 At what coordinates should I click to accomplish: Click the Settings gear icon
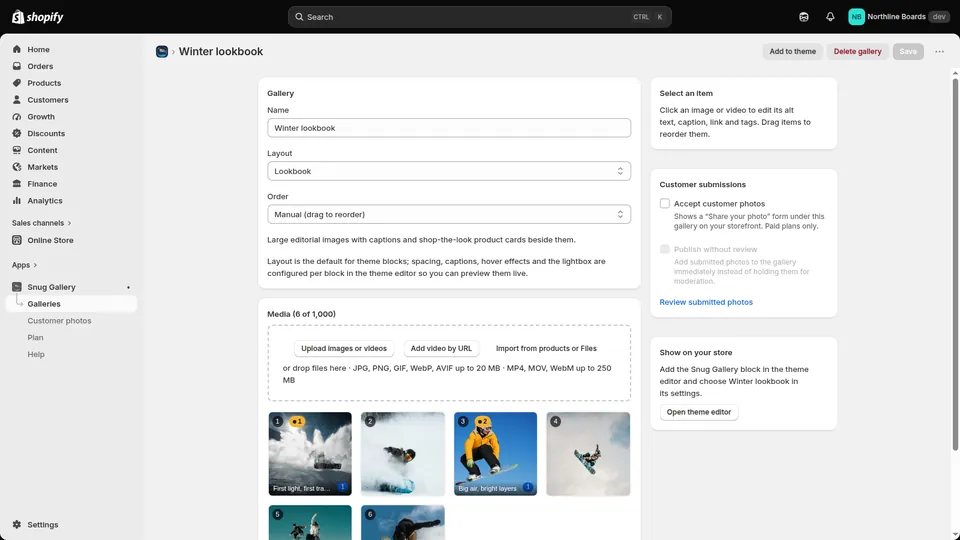point(17,525)
